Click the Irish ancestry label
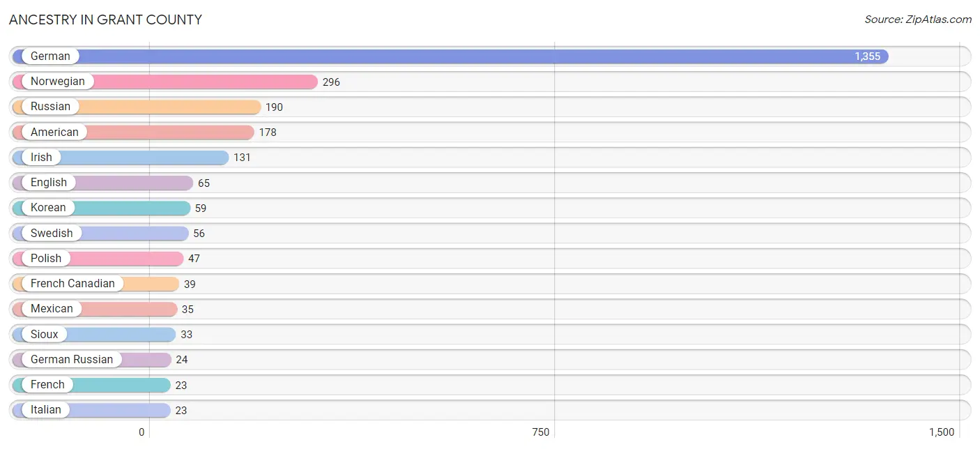 [41, 158]
